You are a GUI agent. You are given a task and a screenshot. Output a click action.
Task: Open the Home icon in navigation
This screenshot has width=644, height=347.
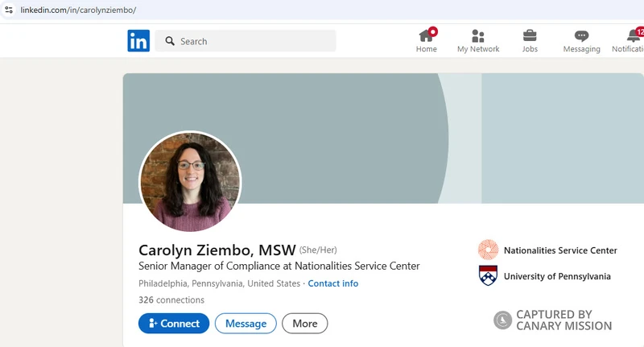pyautogui.click(x=427, y=35)
